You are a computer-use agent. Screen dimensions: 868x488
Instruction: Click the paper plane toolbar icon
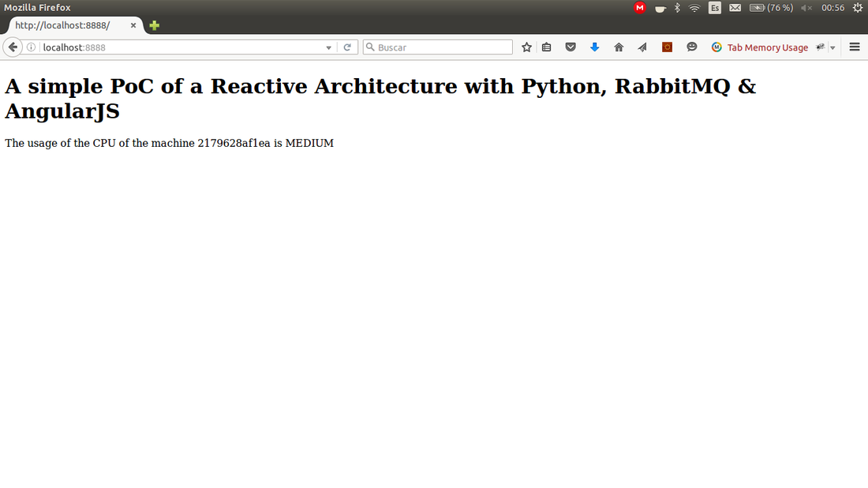(x=642, y=47)
